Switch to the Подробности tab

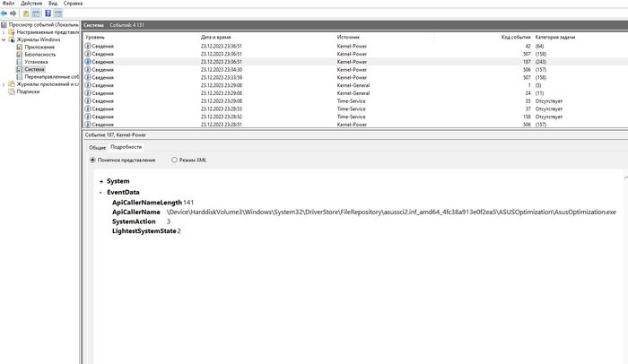[x=126, y=147]
